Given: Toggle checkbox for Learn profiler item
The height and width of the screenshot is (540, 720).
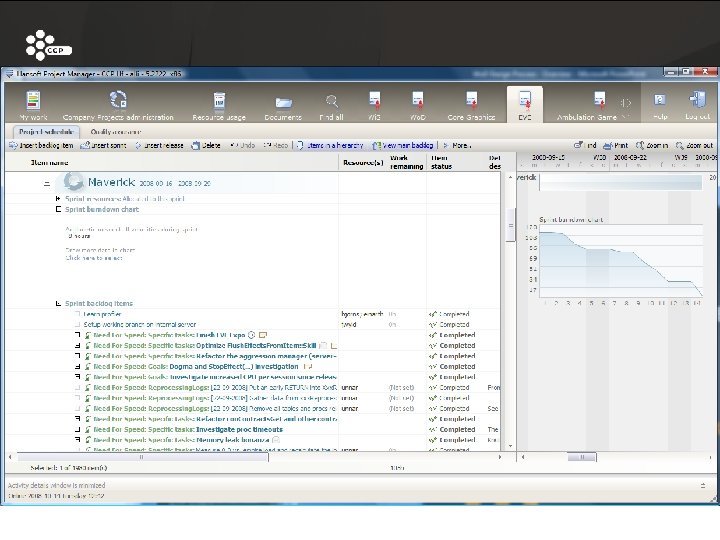Looking at the screenshot, I should pyautogui.click(x=78, y=314).
